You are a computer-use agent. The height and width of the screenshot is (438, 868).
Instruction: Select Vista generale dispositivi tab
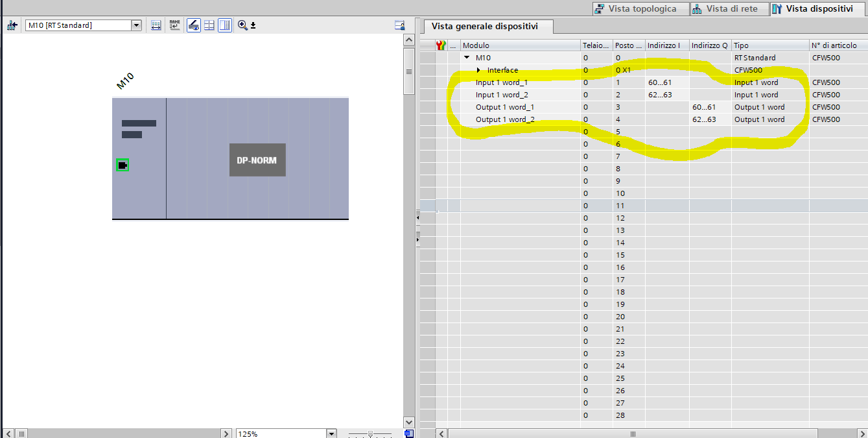click(488, 27)
